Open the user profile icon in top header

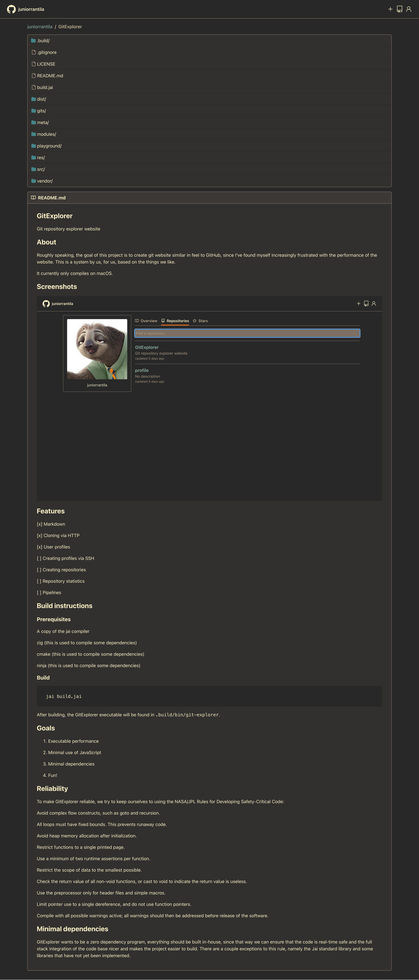pos(409,9)
